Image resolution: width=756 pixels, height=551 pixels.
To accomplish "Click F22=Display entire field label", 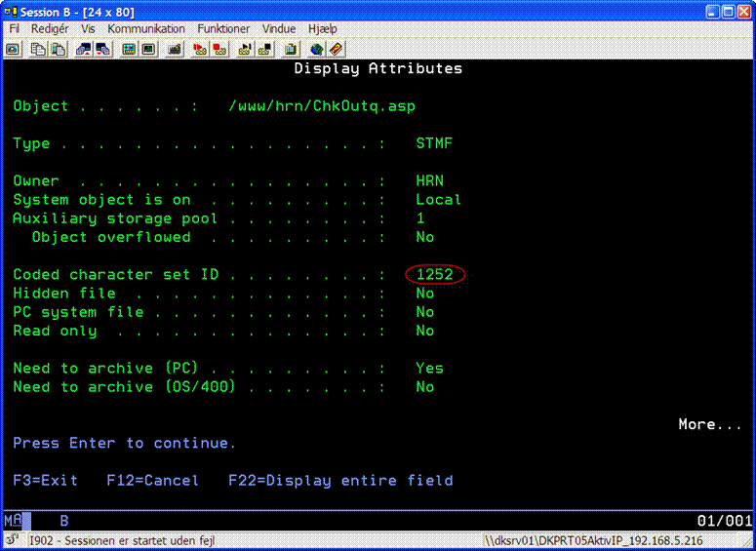I will (340, 481).
